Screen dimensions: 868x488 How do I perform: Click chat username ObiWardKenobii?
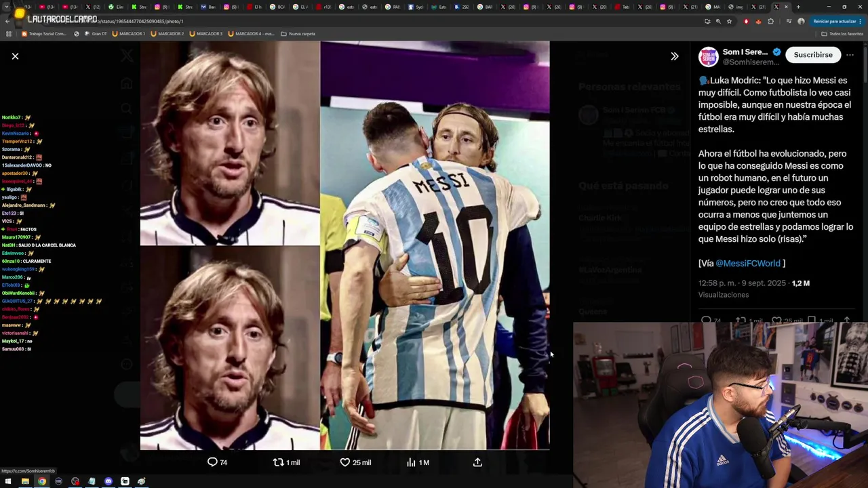18,293
